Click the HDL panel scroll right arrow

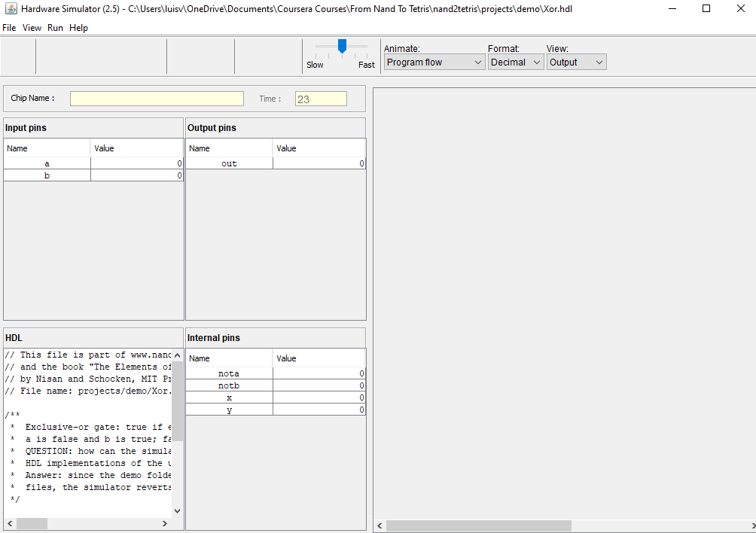click(166, 523)
